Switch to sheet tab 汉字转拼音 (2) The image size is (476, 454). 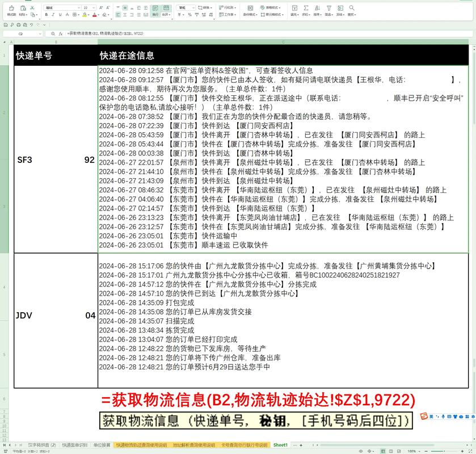42,445
